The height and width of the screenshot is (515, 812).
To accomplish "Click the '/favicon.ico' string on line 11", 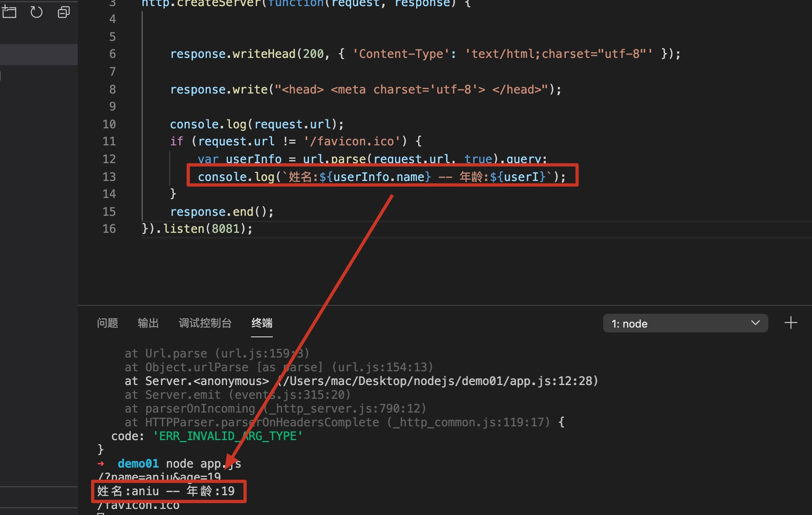I will point(352,141).
